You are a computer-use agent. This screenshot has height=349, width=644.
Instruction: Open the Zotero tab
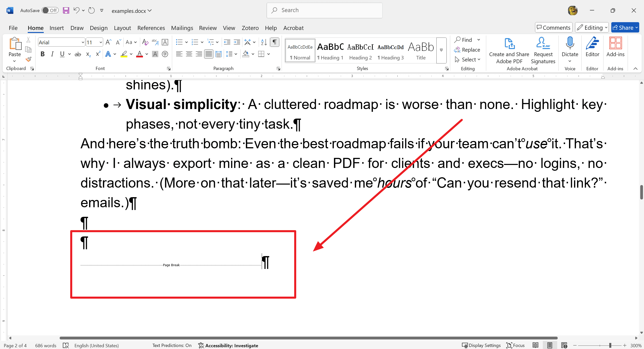click(x=250, y=28)
